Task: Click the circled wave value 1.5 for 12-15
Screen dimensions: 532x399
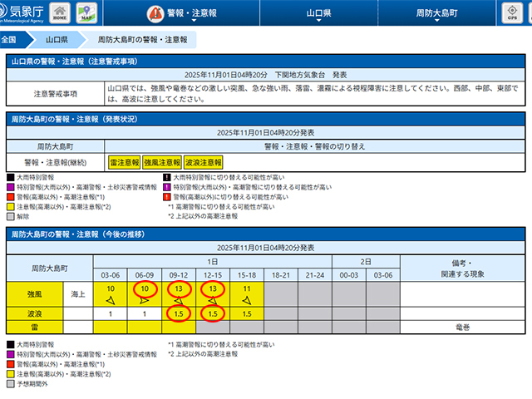Action: (x=213, y=314)
